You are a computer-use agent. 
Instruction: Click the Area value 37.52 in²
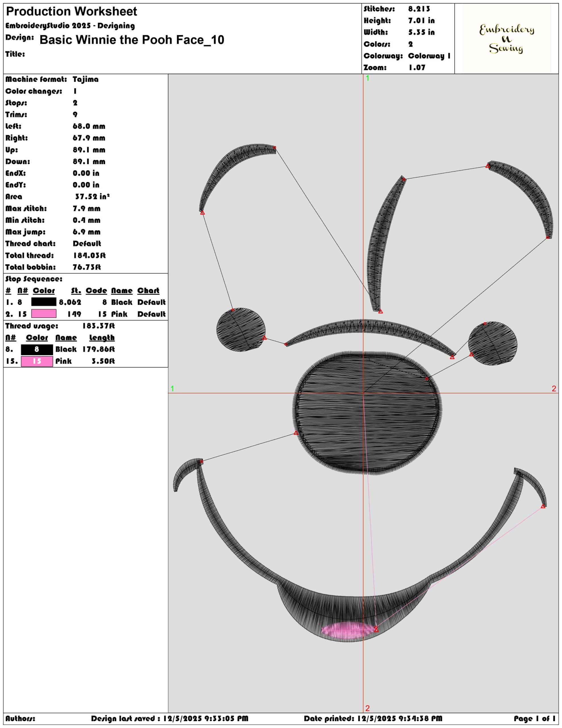pyautogui.click(x=92, y=197)
